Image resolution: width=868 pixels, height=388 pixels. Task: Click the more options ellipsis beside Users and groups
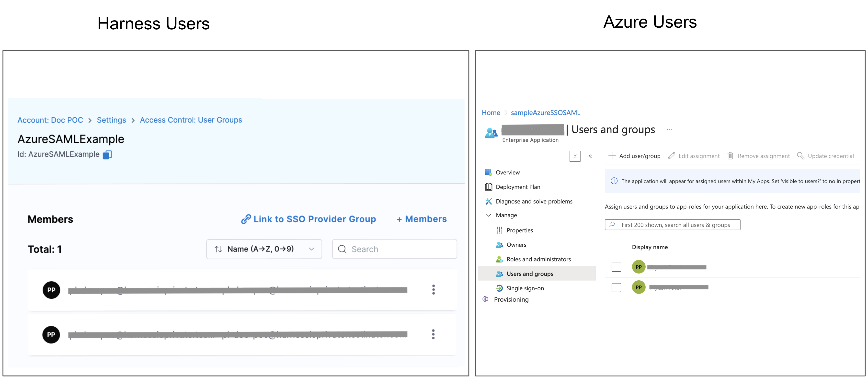tap(670, 130)
